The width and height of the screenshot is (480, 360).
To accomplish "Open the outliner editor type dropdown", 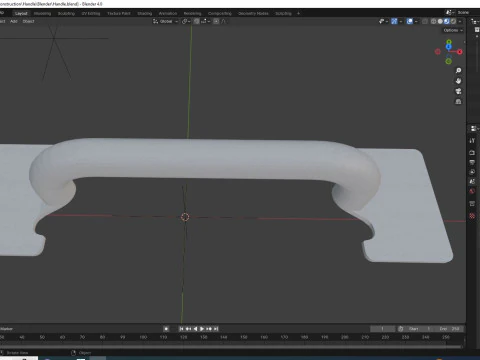I will click(x=474, y=21).
